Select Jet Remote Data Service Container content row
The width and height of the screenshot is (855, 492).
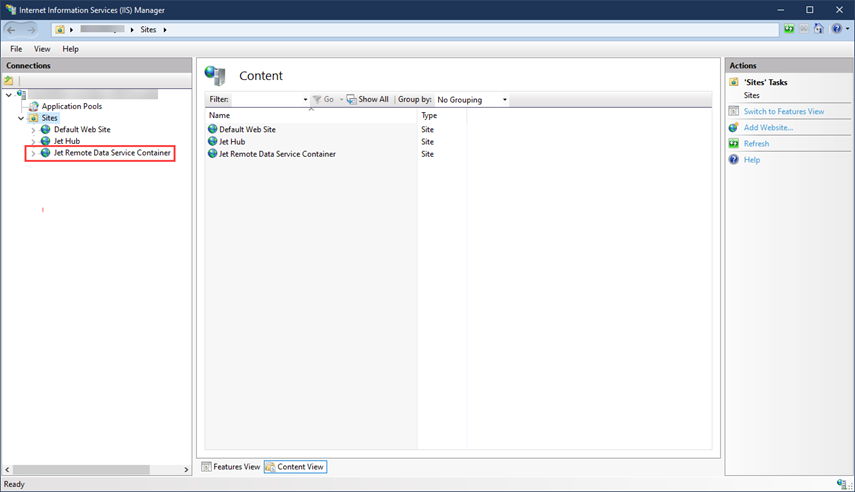(x=311, y=154)
